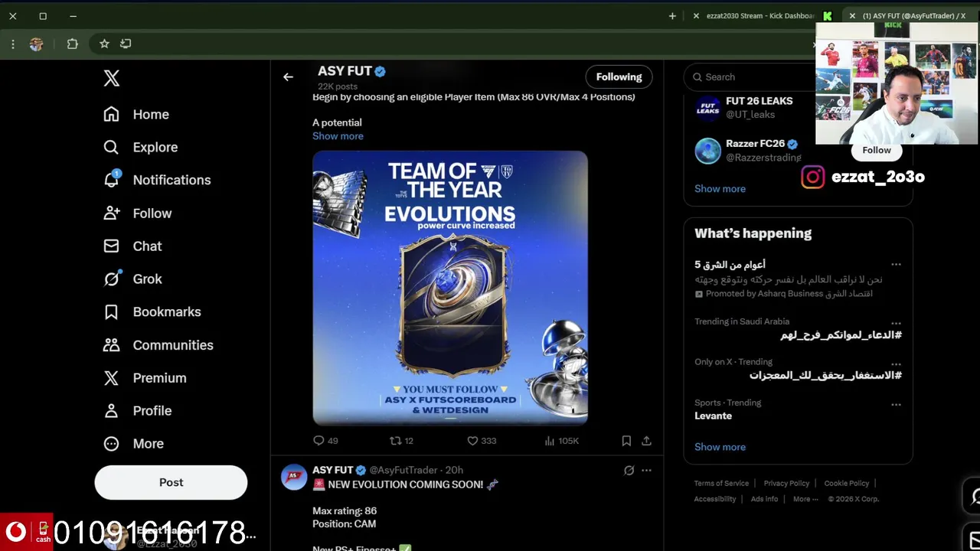The height and width of the screenshot is (551, 980).
Task: Click the Razzer FC26 avatar
Action: coord(707,151)
